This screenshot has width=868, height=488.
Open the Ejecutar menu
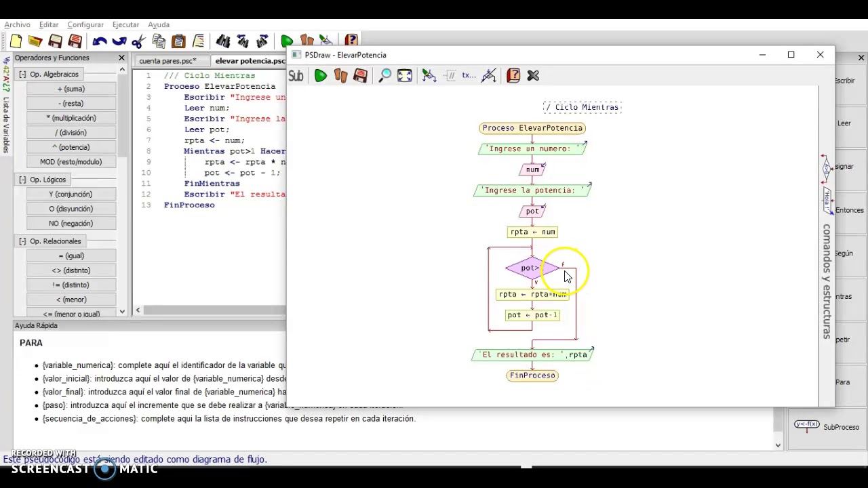(x=125, y=24)
